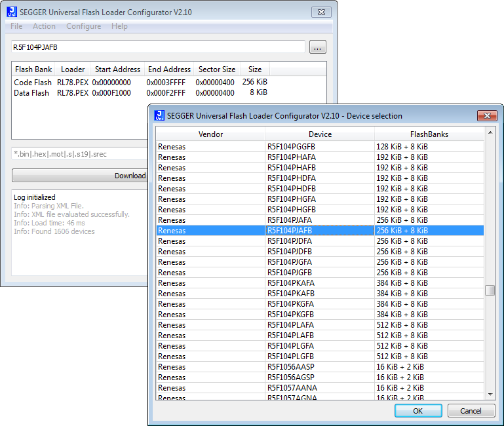Click highlighted device R5F104PJAFB
Image resolution: width=504 pixels, height=426 pixels.
tap(320, 231)
